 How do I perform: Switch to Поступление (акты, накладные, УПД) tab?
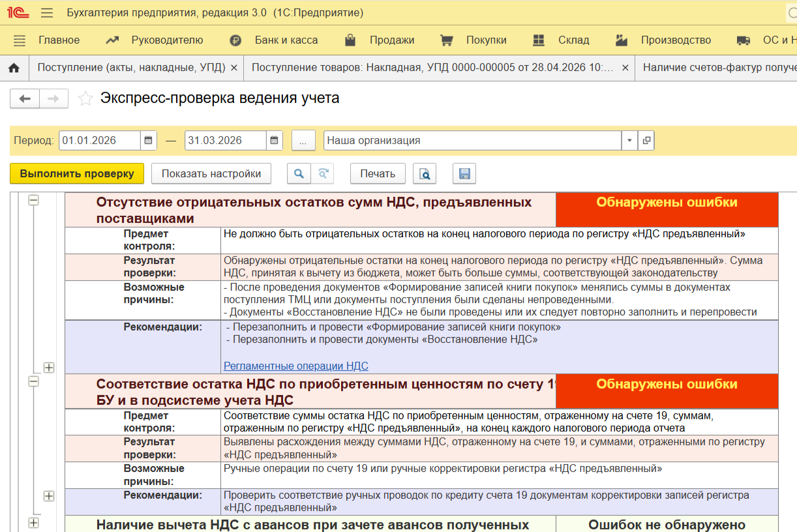click(132, 67)
